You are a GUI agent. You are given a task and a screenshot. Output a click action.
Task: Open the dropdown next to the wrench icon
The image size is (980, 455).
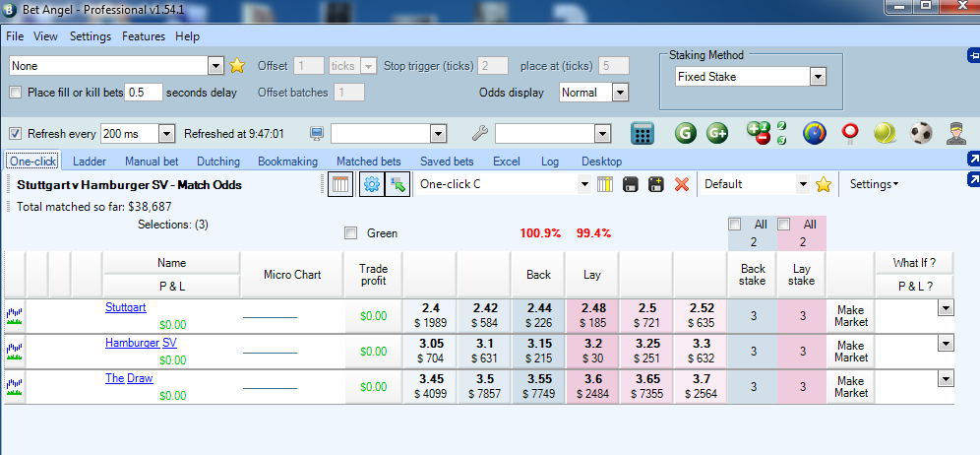pyautogui.click(x=602, y=133)
